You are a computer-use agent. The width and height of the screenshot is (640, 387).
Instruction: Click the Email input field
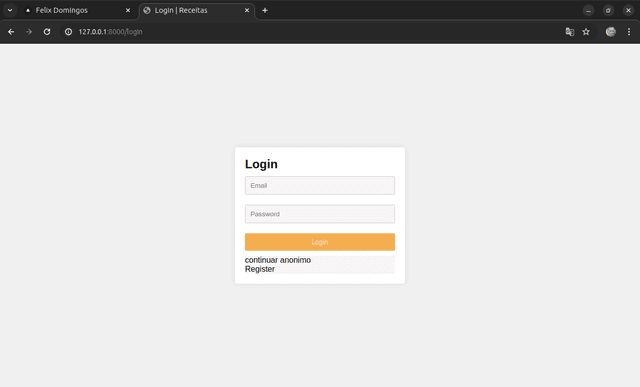320,185
